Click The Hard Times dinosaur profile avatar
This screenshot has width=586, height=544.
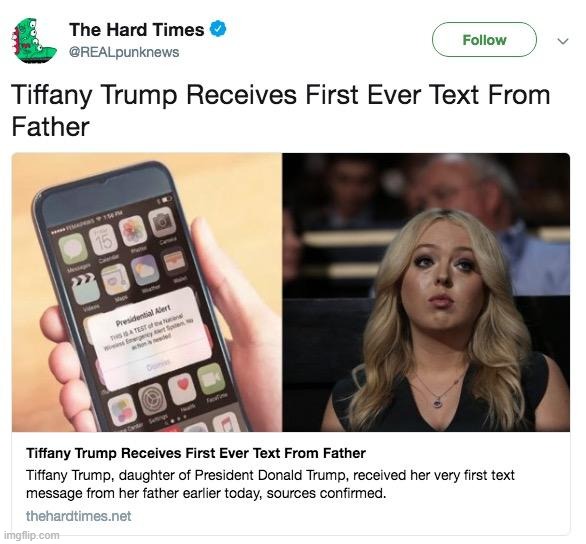pyautogui.click(x=34, y=40)
